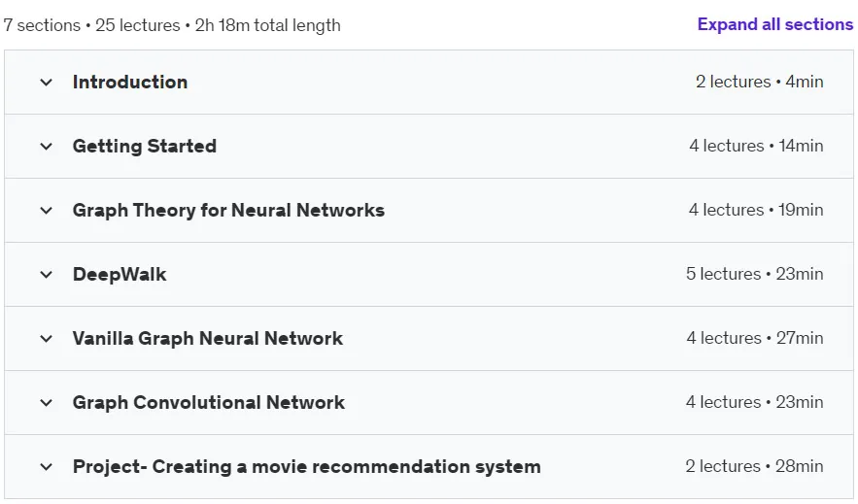Click the 2 lectures • 4min label
This screenshot has width=858, height=504.
[760, 82]
